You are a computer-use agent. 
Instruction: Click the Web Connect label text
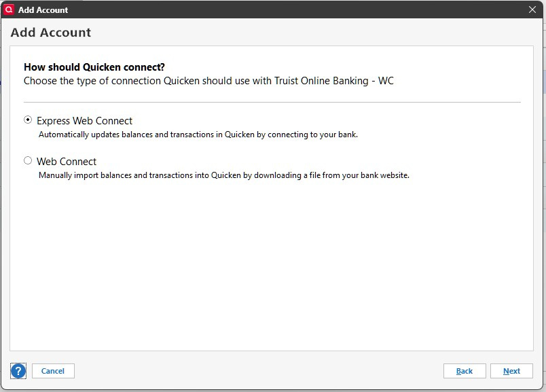(67, 162)
